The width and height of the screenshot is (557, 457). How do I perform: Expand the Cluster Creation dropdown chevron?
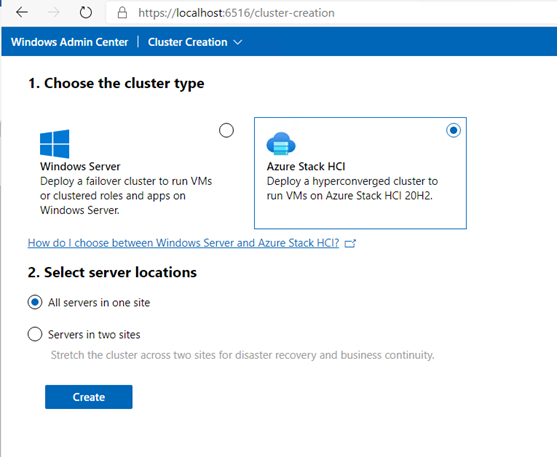238,42
